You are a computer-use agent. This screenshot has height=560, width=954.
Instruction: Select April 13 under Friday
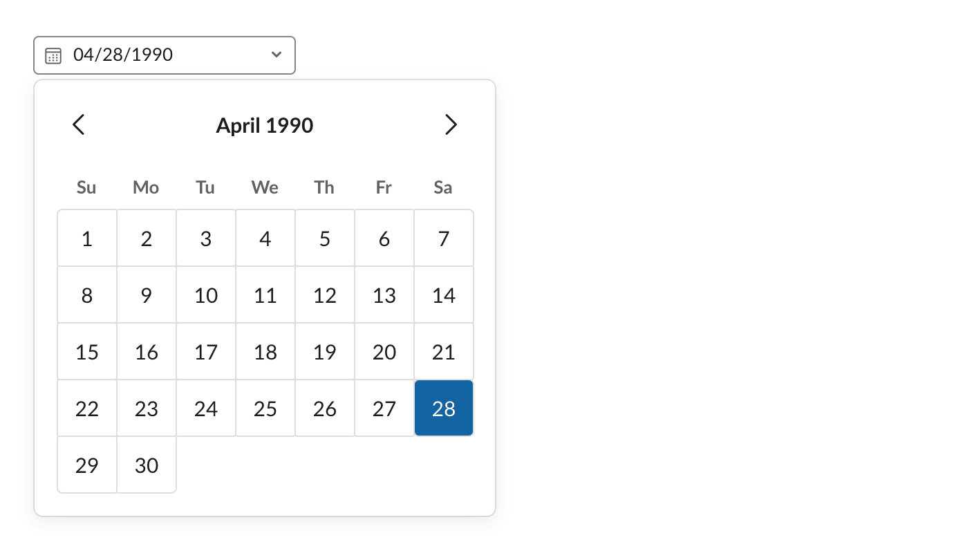[x=384, y=295]
